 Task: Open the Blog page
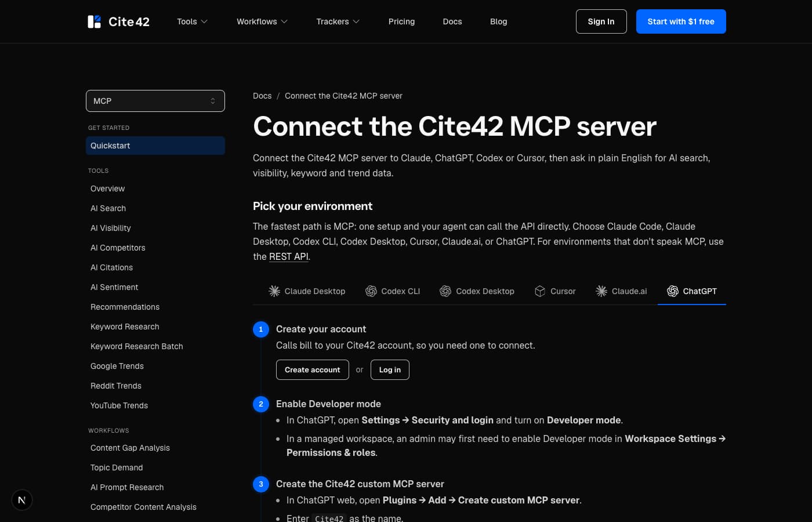point(499,21)
